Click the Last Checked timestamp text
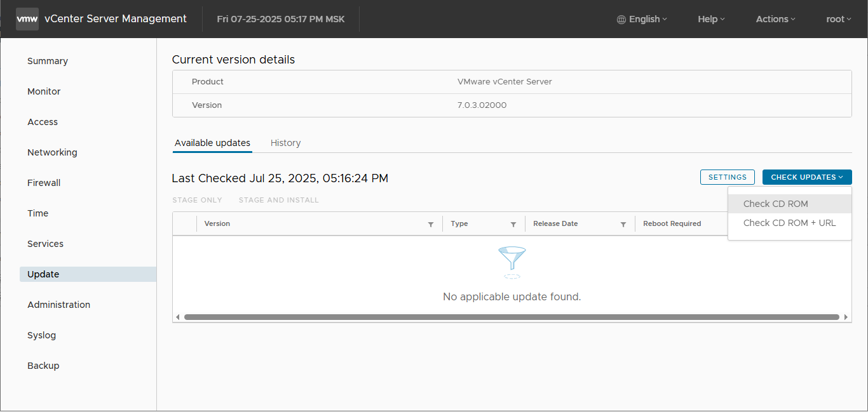The image size is (868, 412). pyautogui.click(x=280, y=178)
